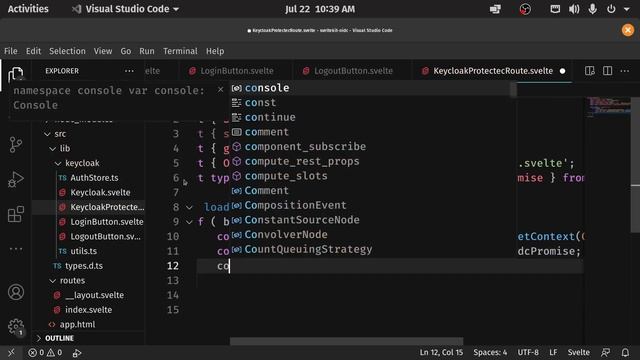This screenshot has height=360, width=640.
Task: Open the clock and calendar menu
Action: tap(320, 9)
